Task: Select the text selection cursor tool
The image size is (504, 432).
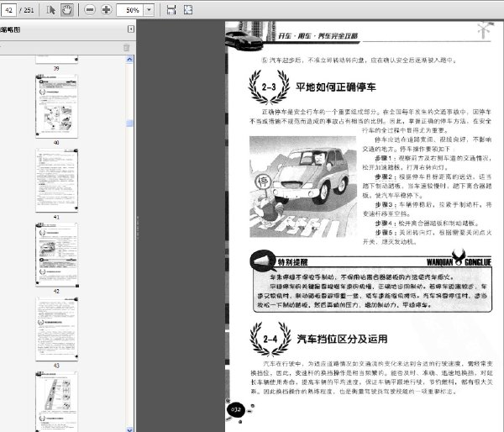Action: (50, 10)
